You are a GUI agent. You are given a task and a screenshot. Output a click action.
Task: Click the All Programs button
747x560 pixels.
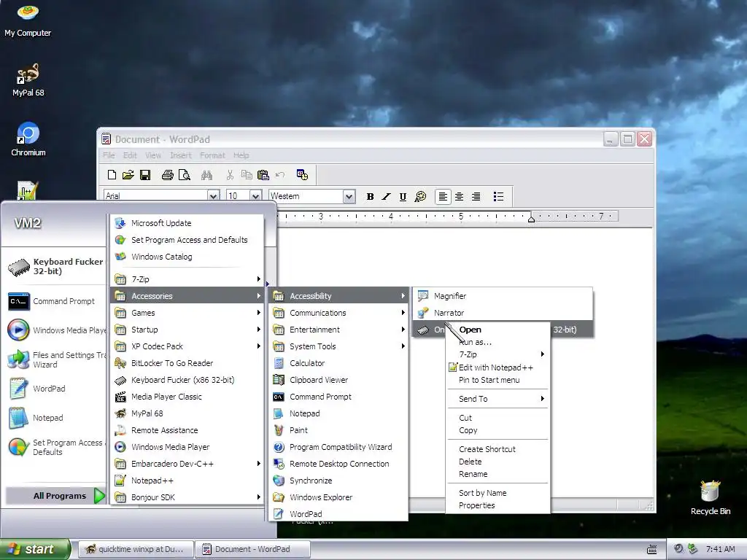(55, 496)
